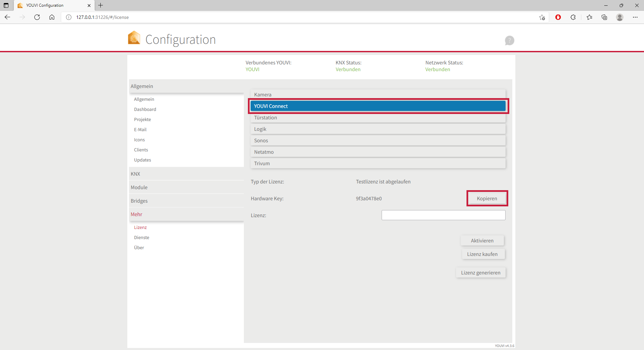Image resolution: width=644 pixels, height=350 pixels.
Task: Open the Updates settings page
Action: tap(142, 160)
